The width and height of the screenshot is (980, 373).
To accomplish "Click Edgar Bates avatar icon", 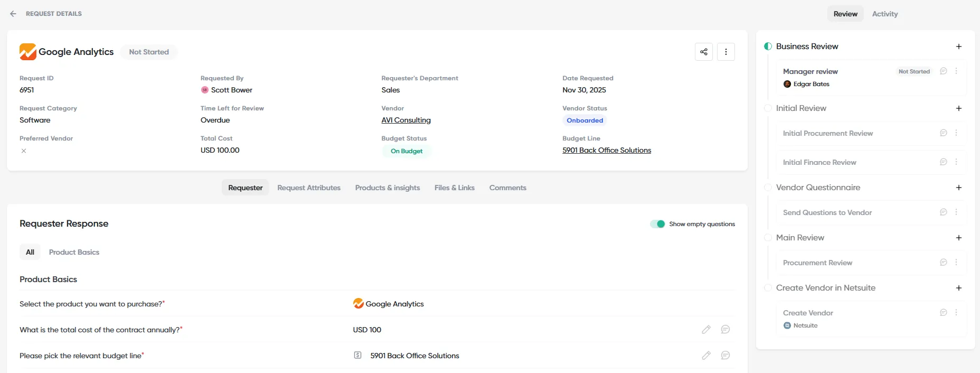I will pyautogui.click(x=787, y=84).
